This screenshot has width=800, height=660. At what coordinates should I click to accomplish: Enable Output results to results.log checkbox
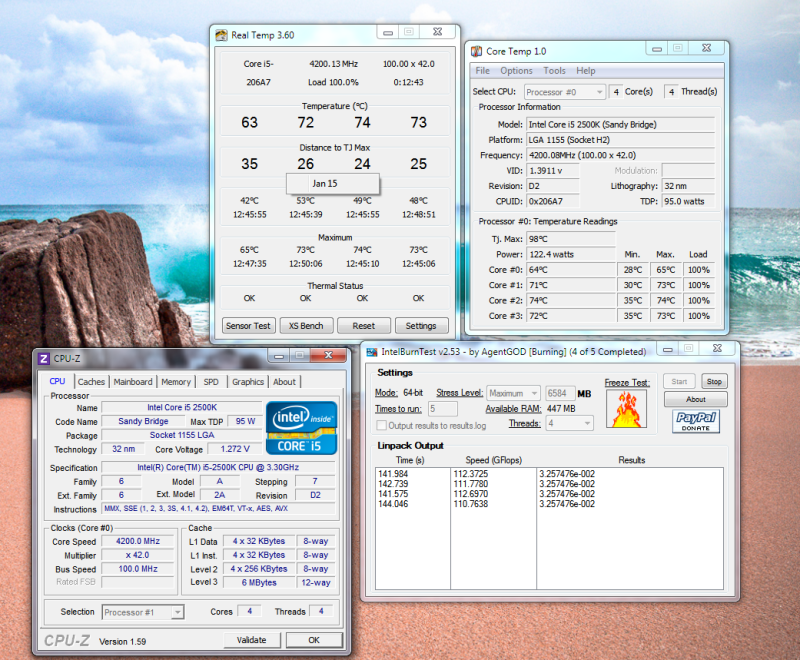click(x=381, y=425)
